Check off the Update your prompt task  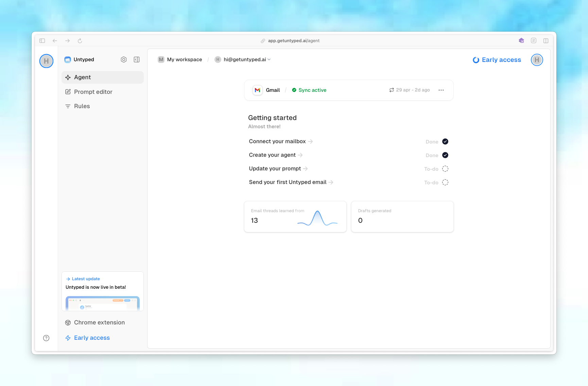click(445, 168)
